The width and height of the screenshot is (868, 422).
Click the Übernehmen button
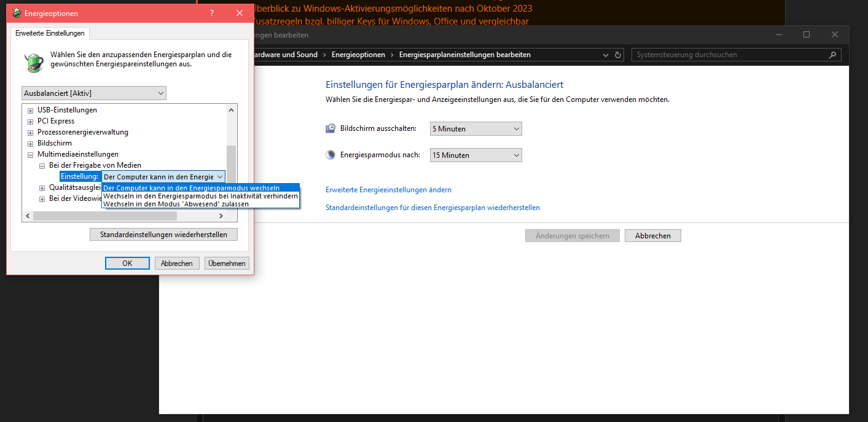click(227, 263)
